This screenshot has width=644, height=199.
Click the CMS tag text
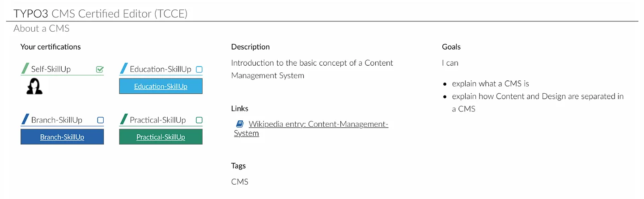point(239,182)
